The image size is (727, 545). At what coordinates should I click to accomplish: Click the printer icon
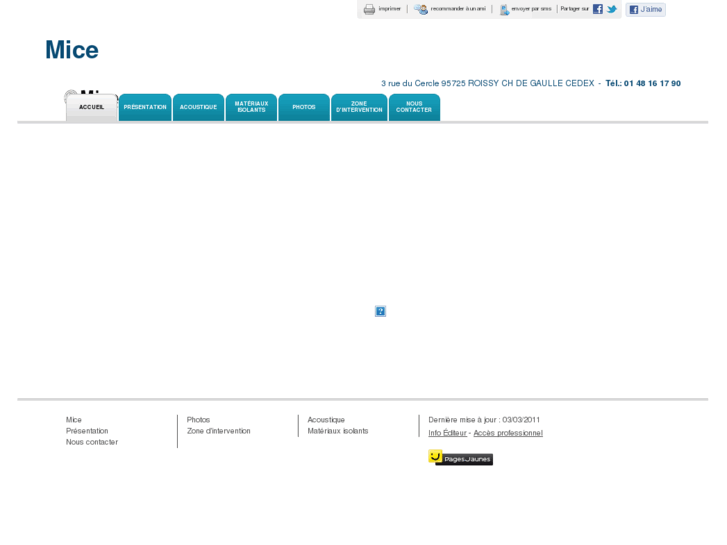[369, 9]
